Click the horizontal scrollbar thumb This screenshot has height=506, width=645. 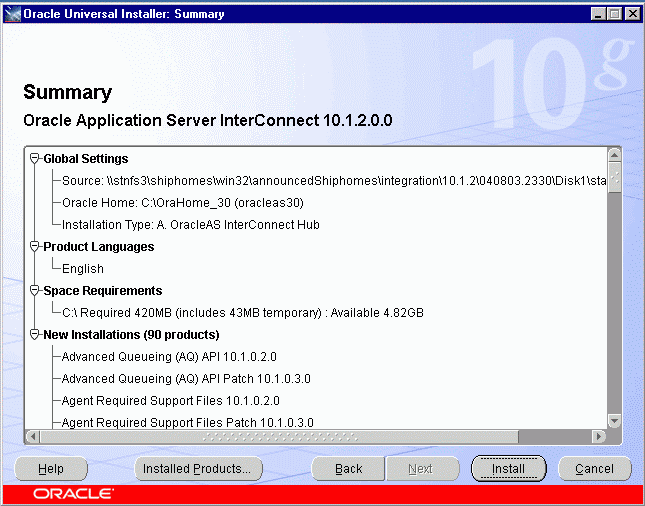tap(279, 436)
